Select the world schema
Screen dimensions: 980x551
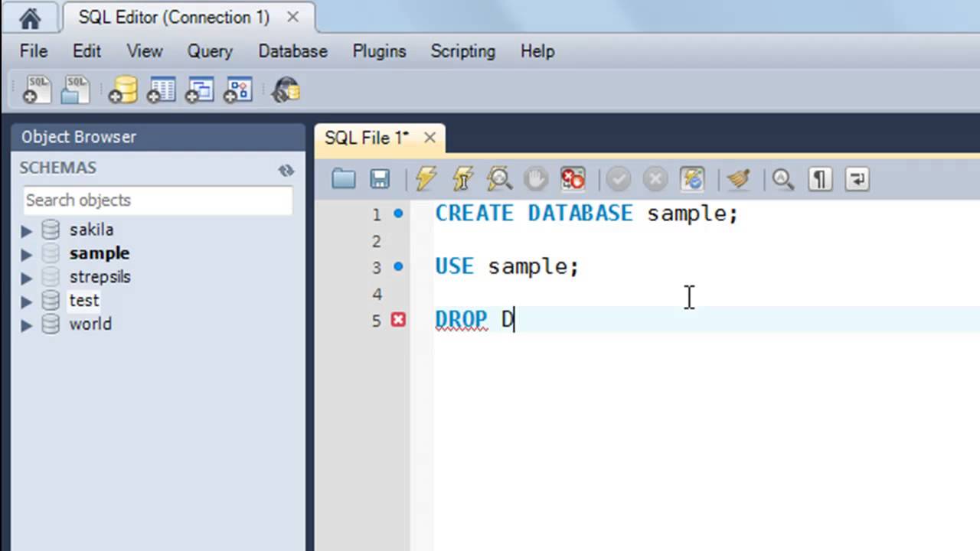tap(90, 324)
